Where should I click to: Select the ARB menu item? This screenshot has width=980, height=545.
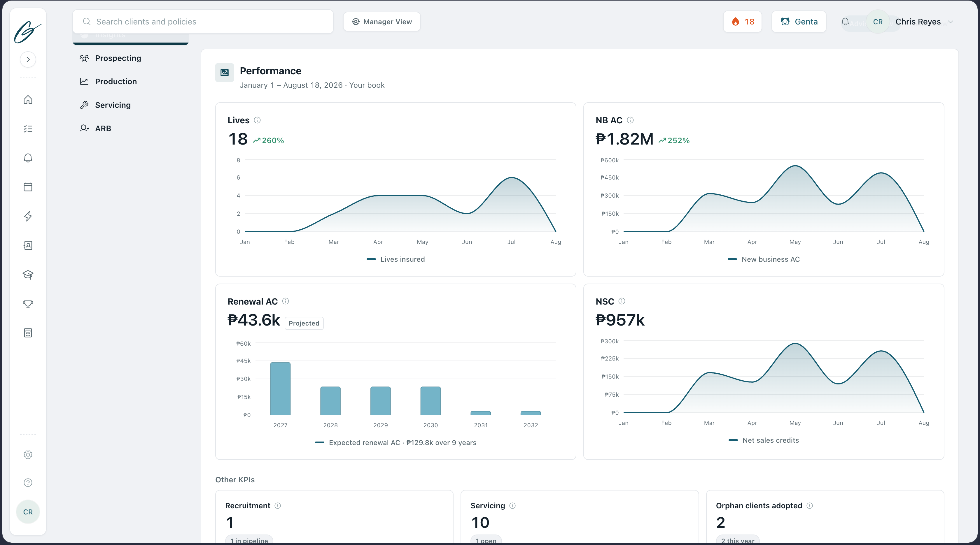[x=130, y=129]
